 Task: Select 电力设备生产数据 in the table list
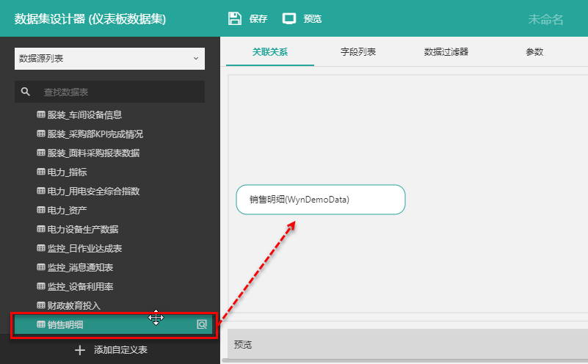(82, 229)
